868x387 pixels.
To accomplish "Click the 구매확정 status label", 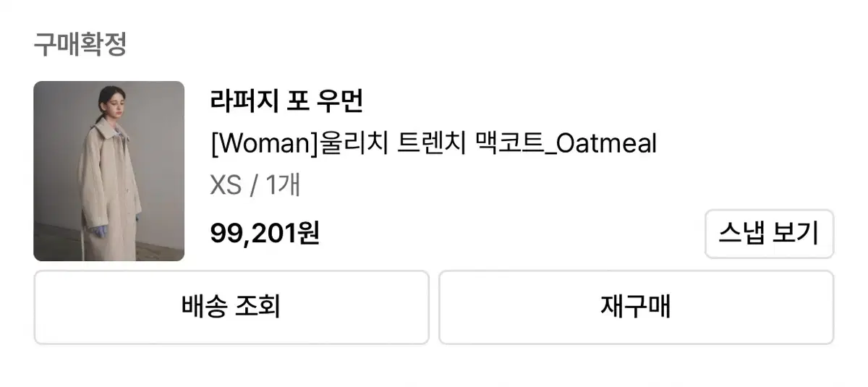I will (80, 45).
